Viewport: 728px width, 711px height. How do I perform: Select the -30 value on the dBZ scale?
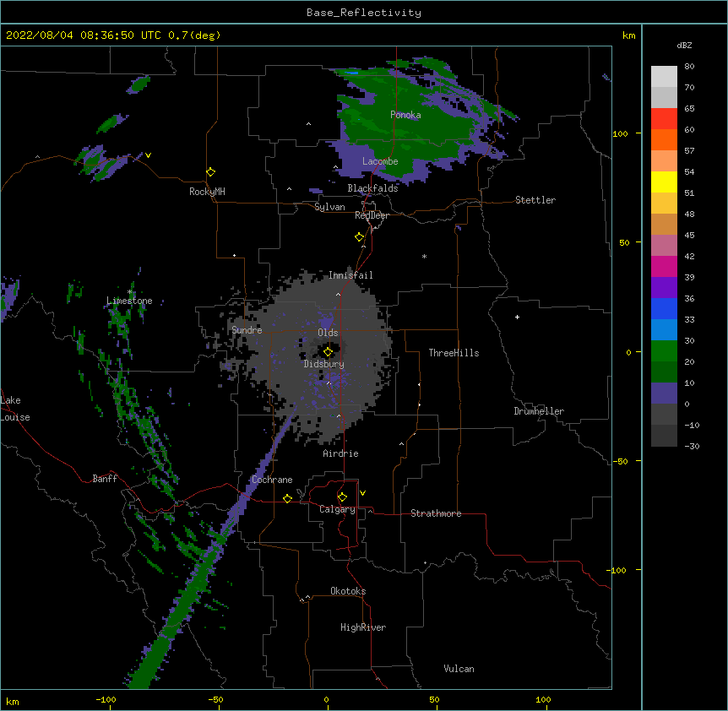(692, 446)
